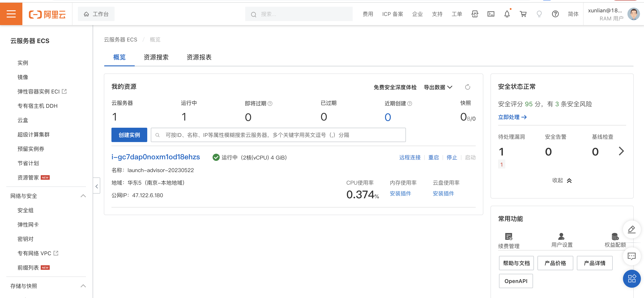644x298 pixels.
Task: Click the 创建实例 button
Action: pos(129,135)
